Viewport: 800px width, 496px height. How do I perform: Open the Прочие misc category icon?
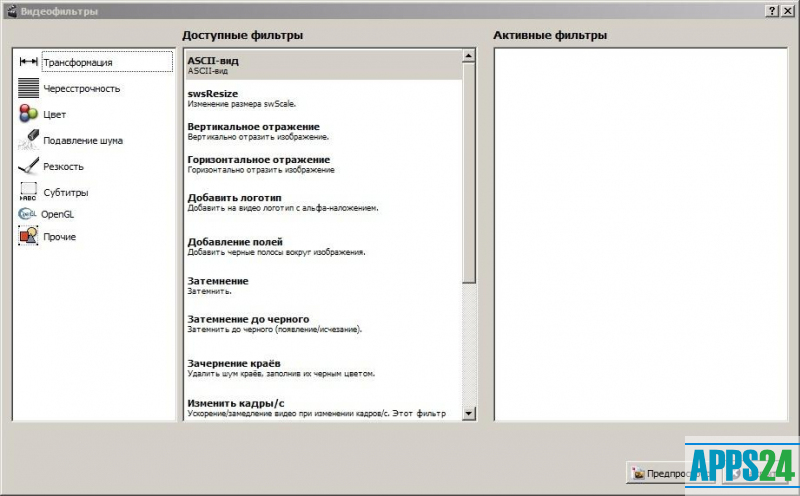(28, 236)
